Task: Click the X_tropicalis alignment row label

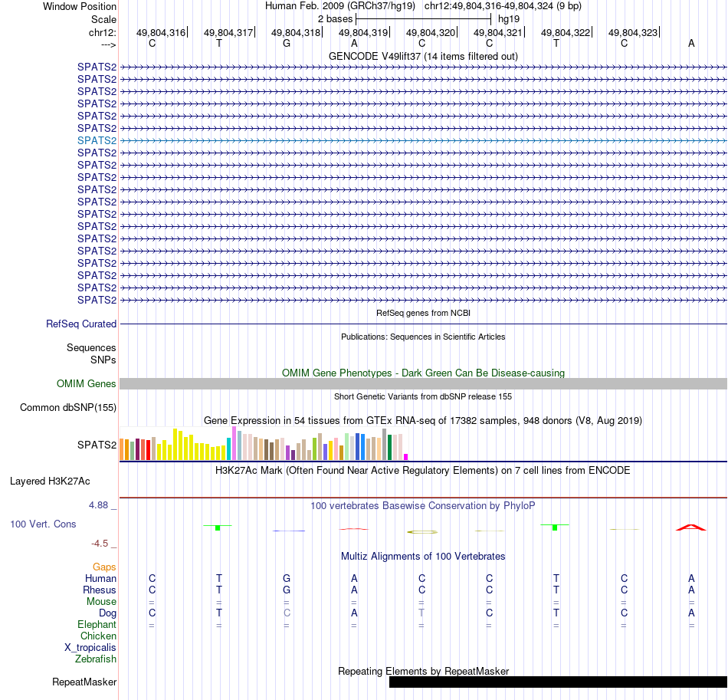Action: (x=90, y=648)
